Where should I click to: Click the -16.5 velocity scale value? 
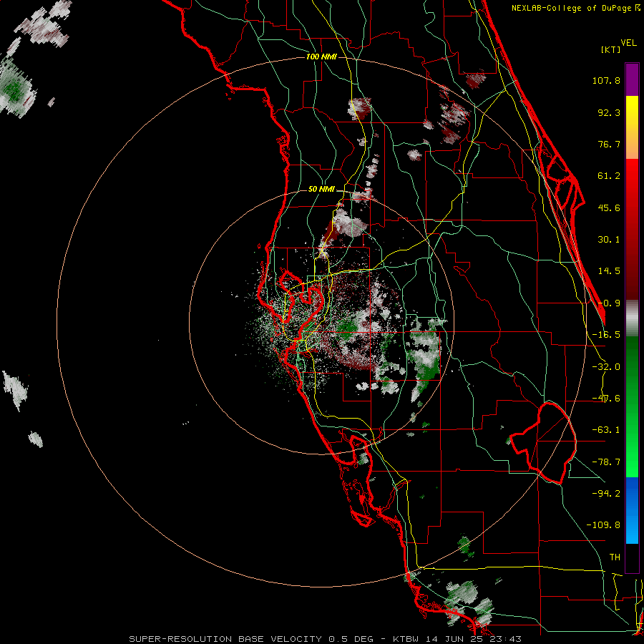click(606, 335)
